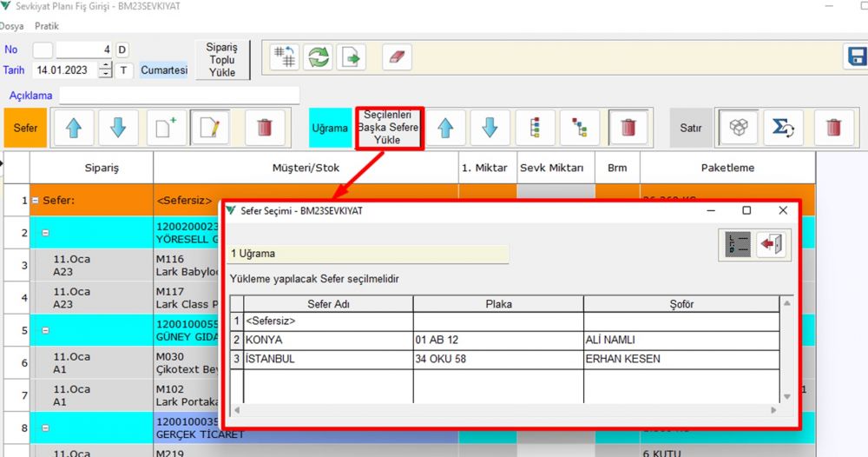
Task: Click the green refresh arrows icon
Action: pos(319,56)
